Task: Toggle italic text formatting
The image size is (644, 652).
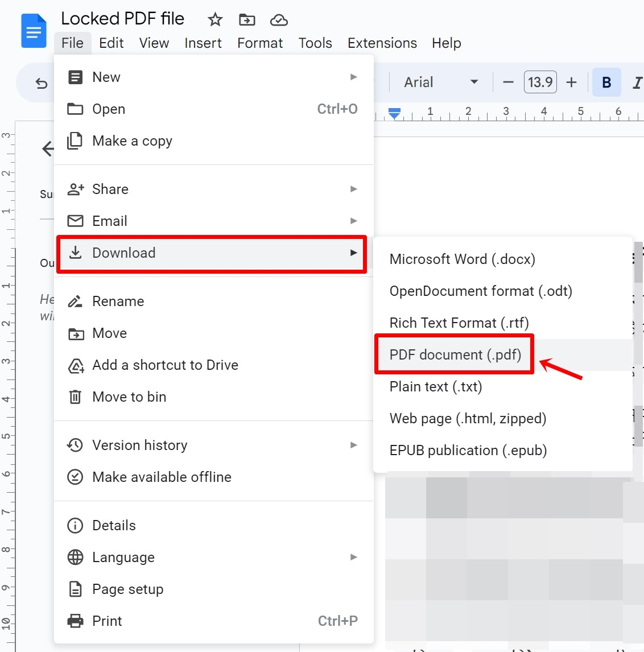Action: pos(637,82)
